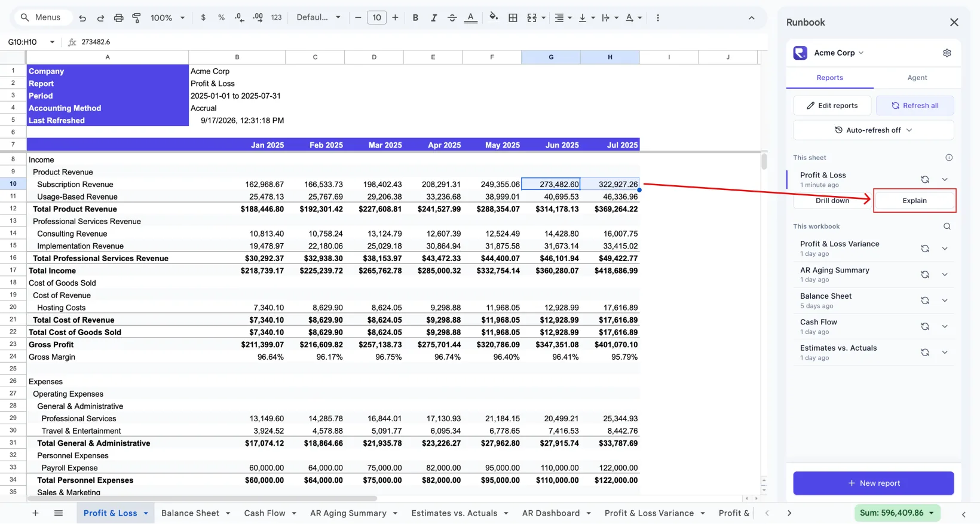Viewport: 980px width, 524px height.
Task: Click the cell name box showing G10:H10
Action: coord(31,42)
